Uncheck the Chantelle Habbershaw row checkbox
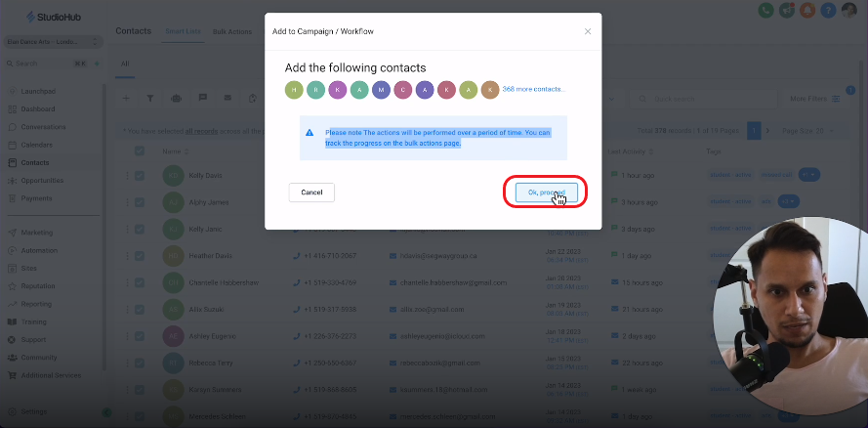This screenshot has width=868, height=428. (x=140, y=282)
